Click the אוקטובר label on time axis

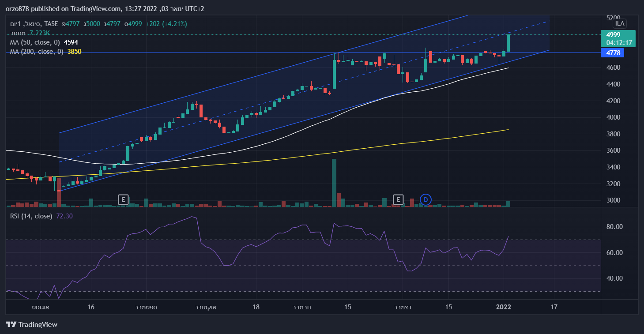207,307
